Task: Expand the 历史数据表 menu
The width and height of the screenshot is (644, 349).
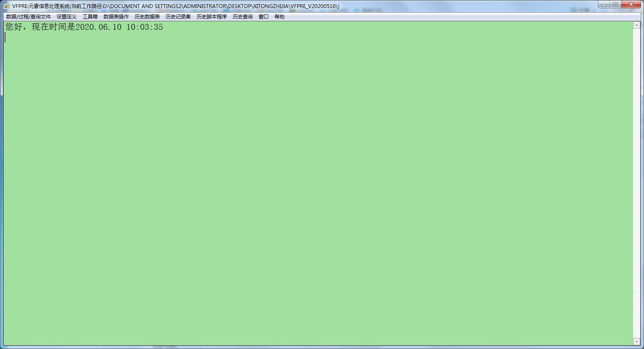Action: [147, 17]
